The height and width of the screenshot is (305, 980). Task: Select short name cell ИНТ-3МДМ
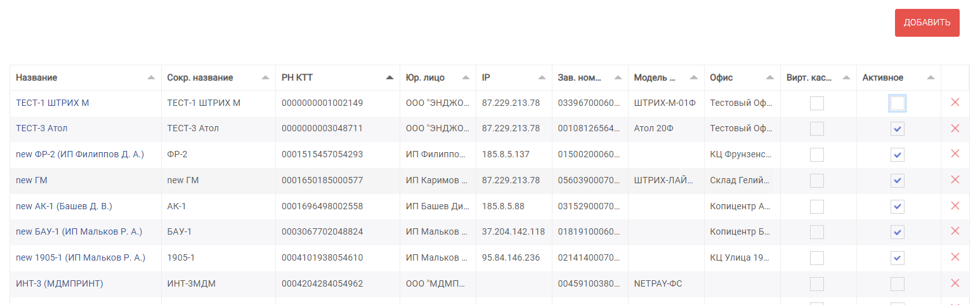(192, 283)
